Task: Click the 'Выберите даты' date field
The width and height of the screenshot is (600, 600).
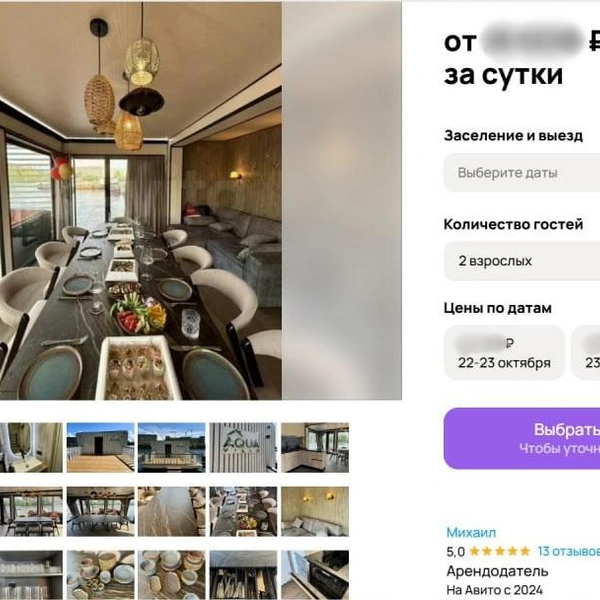Action: click(x=522, y=173)
